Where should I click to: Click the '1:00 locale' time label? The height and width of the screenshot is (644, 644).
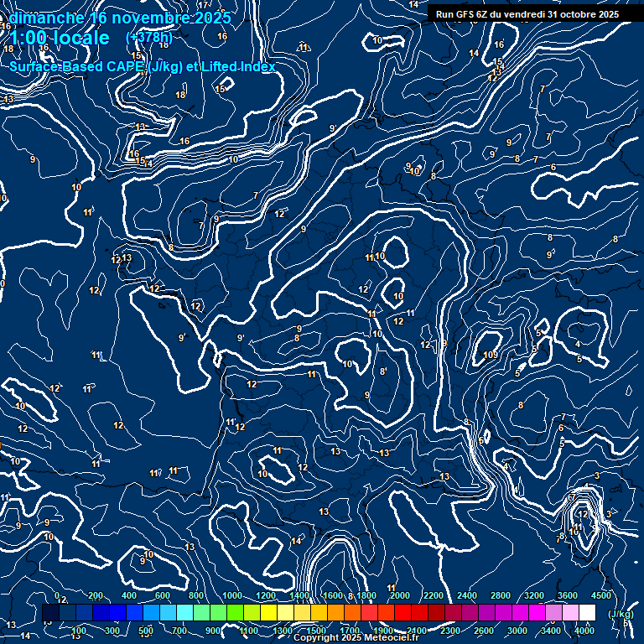click(60, 38)
